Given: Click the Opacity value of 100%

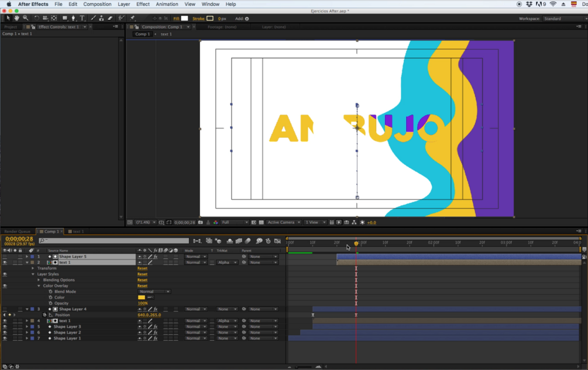Looking at the screenshot, I should [142, 303].
